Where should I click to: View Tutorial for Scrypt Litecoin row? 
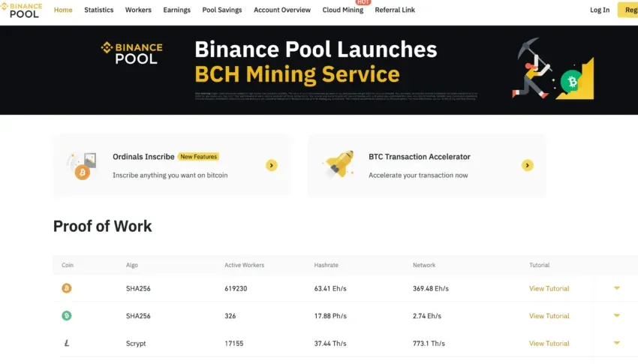tap(549, 343)
